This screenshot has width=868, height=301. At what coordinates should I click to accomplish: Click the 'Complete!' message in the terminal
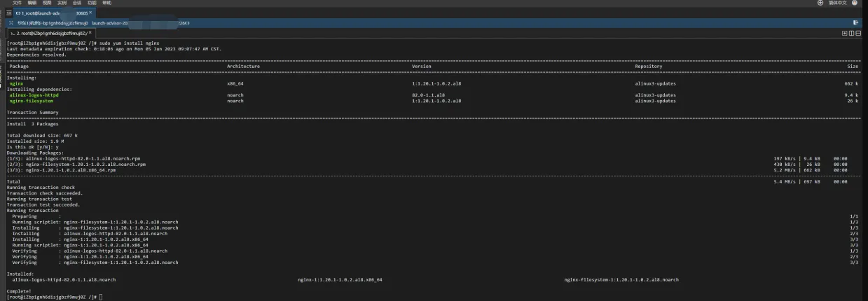pos(18,290)
